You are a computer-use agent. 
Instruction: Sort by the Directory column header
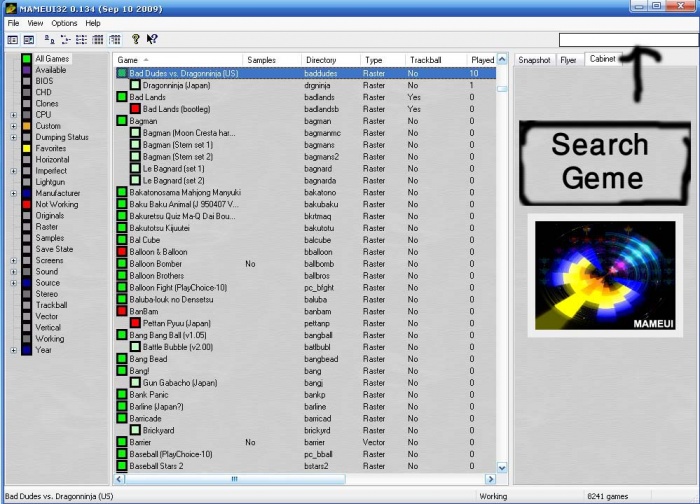click(x=331, y=60)
